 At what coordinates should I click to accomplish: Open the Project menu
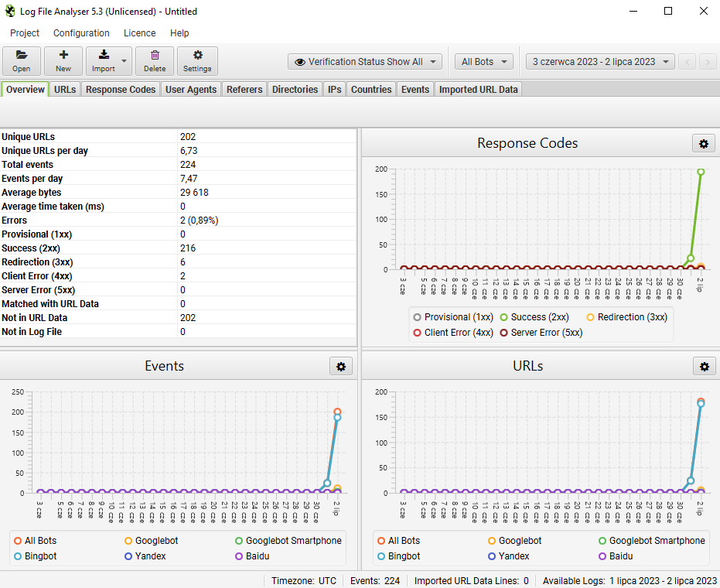pos(25,33)
